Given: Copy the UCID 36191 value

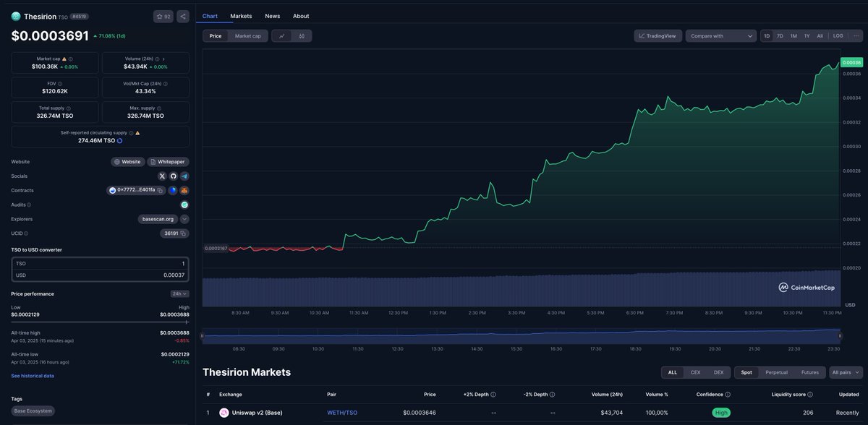Looking at the screenshot, I should (184, 233).
